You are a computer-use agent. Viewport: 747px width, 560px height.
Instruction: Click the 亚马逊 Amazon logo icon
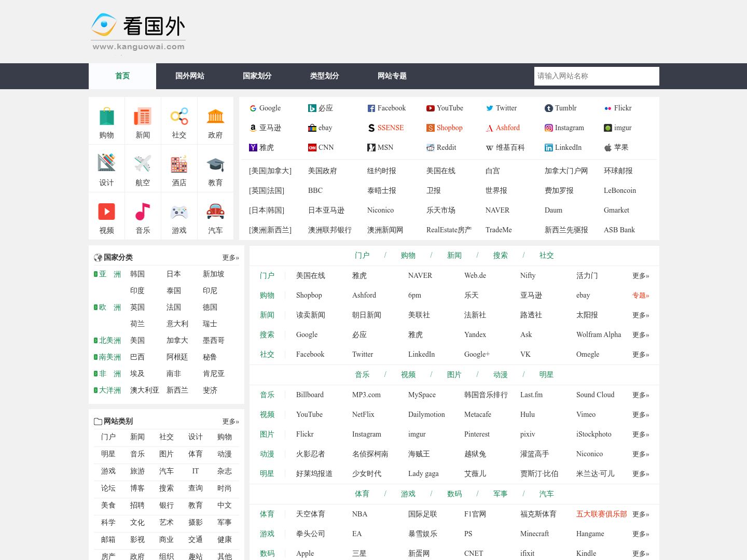pyautogui.click(x=253, y=128)
